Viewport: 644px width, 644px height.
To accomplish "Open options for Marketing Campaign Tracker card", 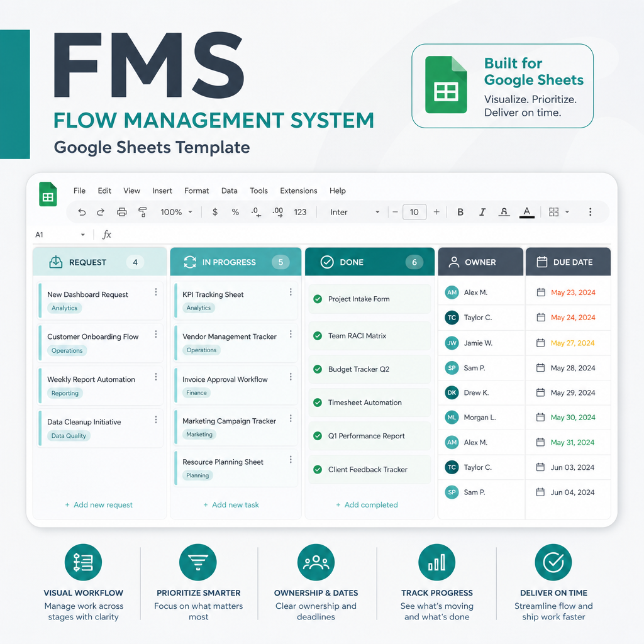I will (291, 418).
